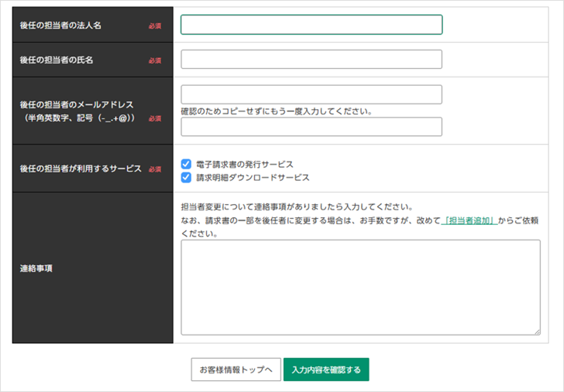Uncheck the 電子請求書の発行サービス checkbox
The height and width of the screenshot is (392, 564).
pyautogui.click(x=186, y=164)
